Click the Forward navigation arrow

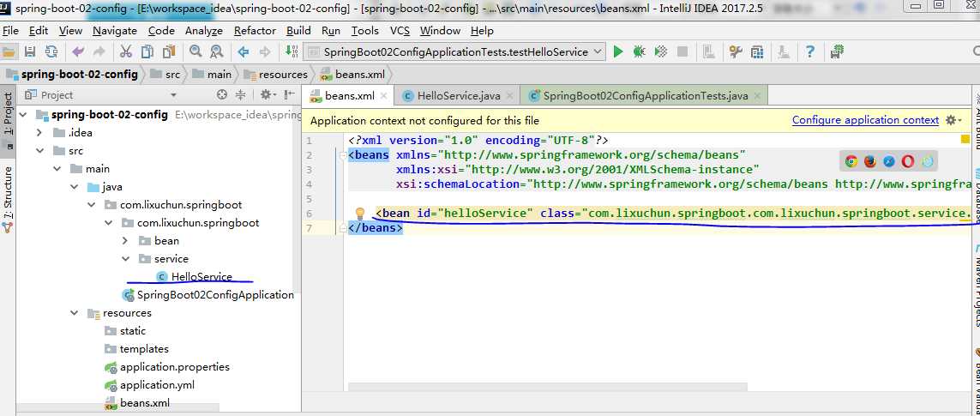[264, 52]
